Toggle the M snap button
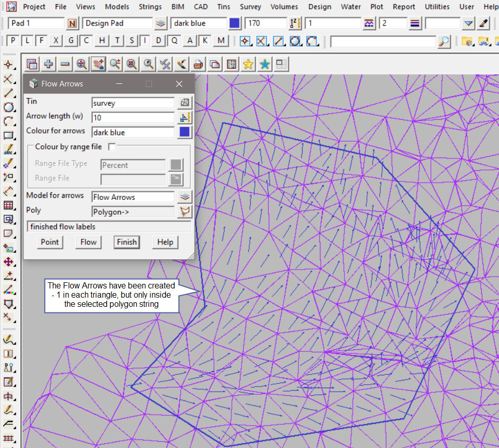Image resolution: width=499 pixels, height=448 pixels. tap(221, 41)
